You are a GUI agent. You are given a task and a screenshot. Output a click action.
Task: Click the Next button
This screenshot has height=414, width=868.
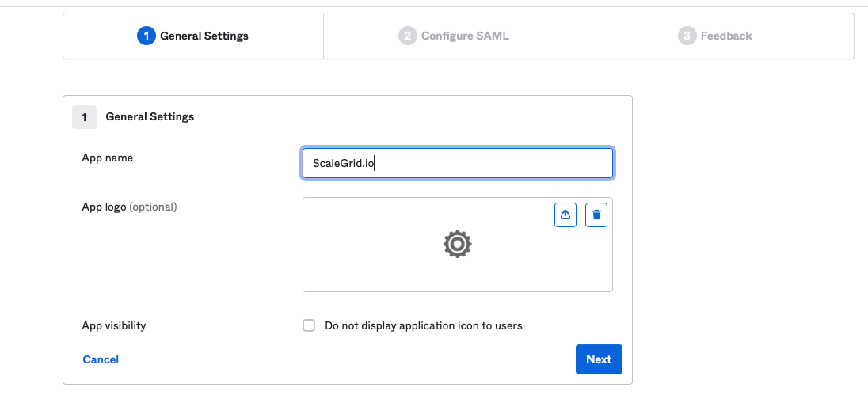click(x=599, y=359)
